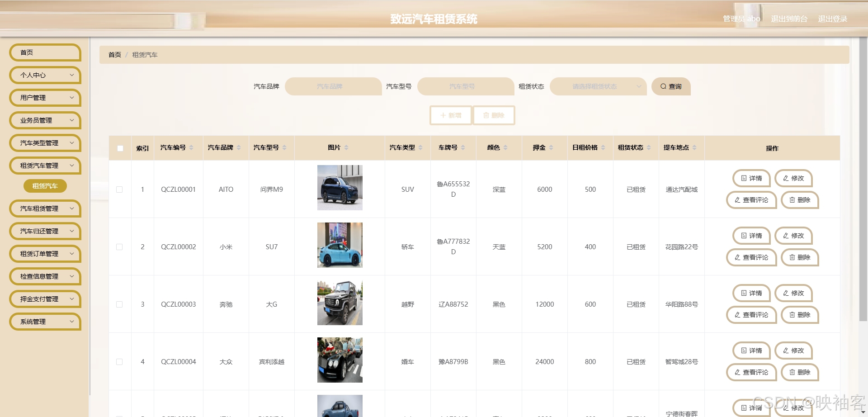Focus the 汽车品牌 search field
This screenshot has height=417, width=868.
point(333,86)
